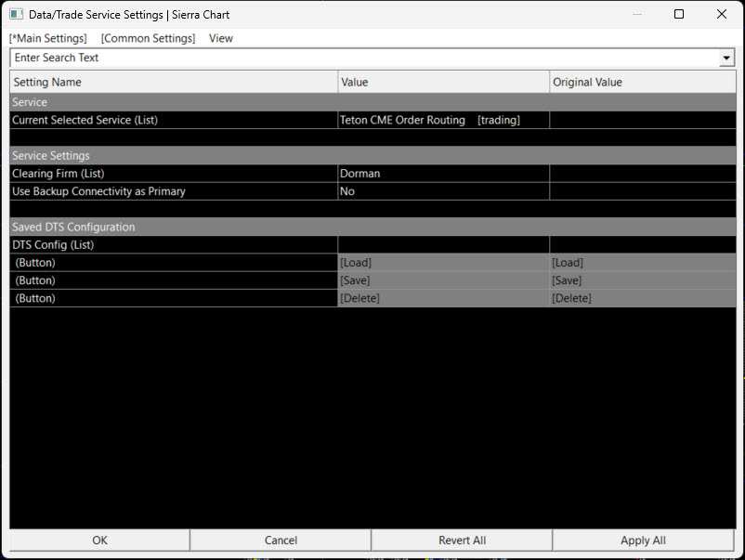Click the Cancel button
Viewport: 745px width, 560px height.
pos(281,540)
